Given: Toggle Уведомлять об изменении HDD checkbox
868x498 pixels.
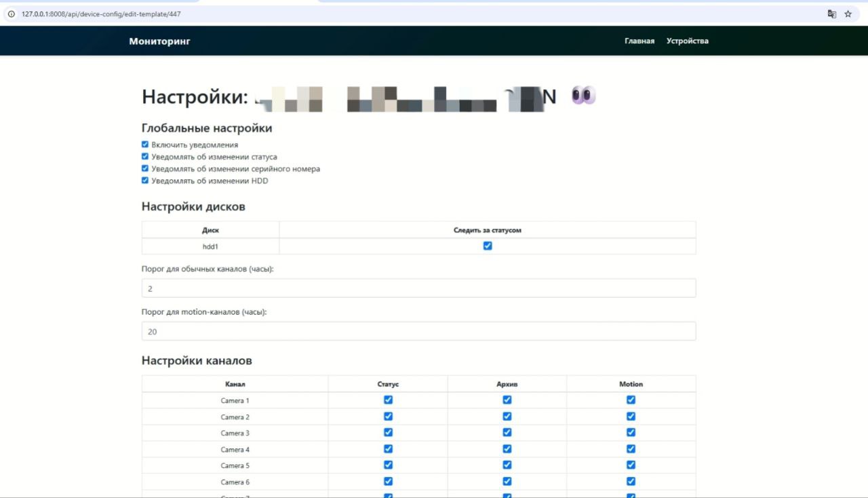Looking at the screenshot, I should tap(145, 180).
